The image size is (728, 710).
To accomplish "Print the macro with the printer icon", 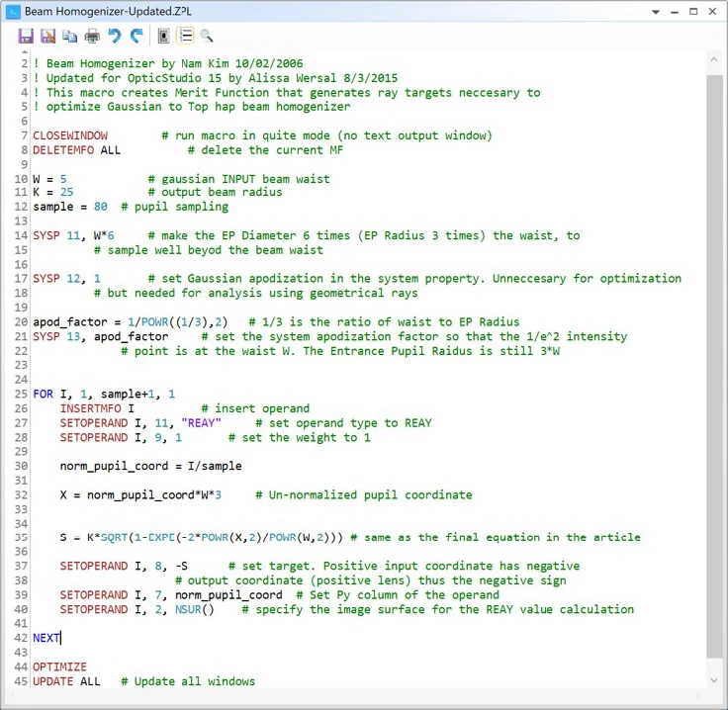I will [x=92, y=37].
